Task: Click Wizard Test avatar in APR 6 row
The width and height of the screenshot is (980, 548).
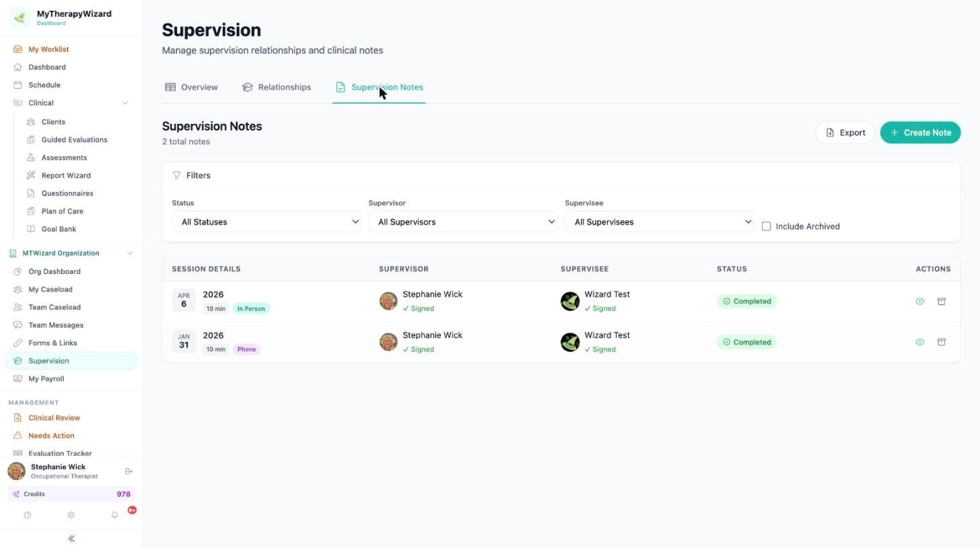Action: (570, 301)
